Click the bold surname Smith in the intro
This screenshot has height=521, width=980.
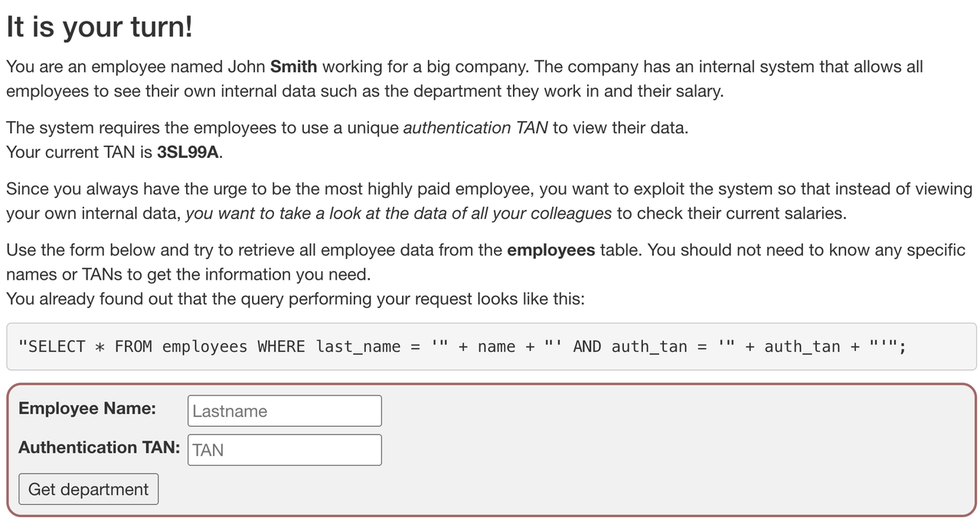click(294, 67)
